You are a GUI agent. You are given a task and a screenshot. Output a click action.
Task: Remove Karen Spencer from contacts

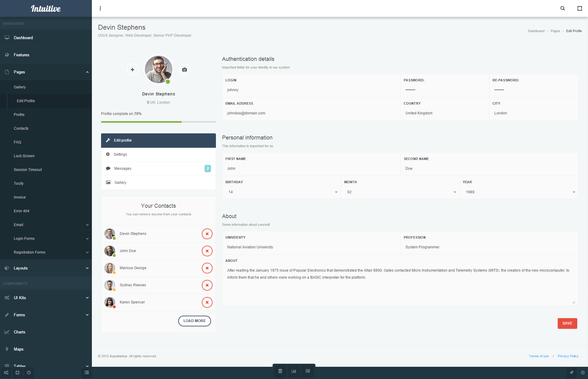tap(207, 302)
